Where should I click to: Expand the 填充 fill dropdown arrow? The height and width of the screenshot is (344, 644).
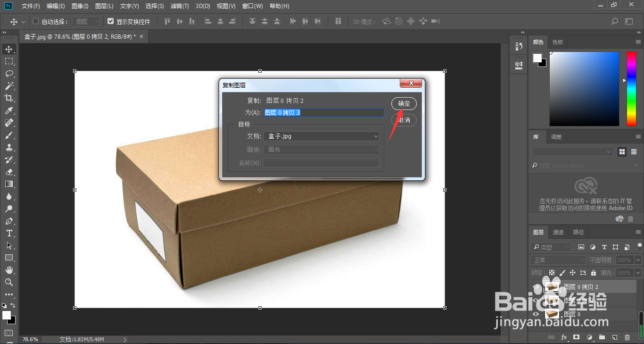pos(638,273)
